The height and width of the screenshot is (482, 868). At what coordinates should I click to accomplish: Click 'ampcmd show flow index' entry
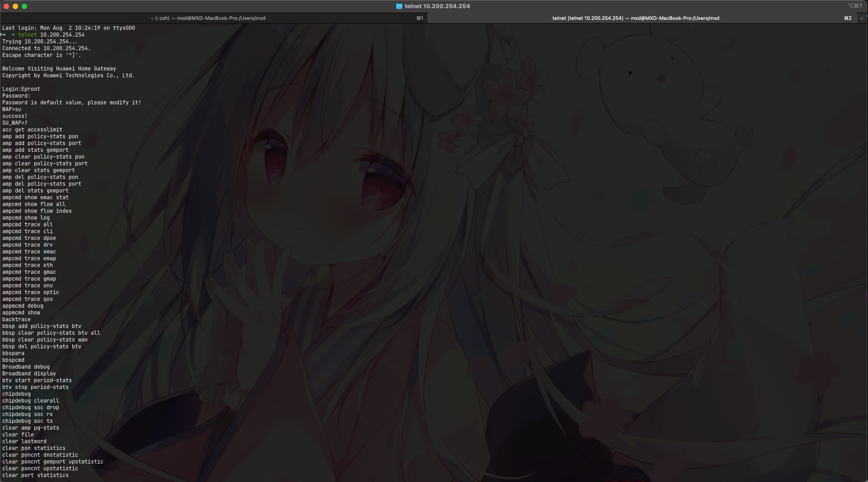point(37,211)
